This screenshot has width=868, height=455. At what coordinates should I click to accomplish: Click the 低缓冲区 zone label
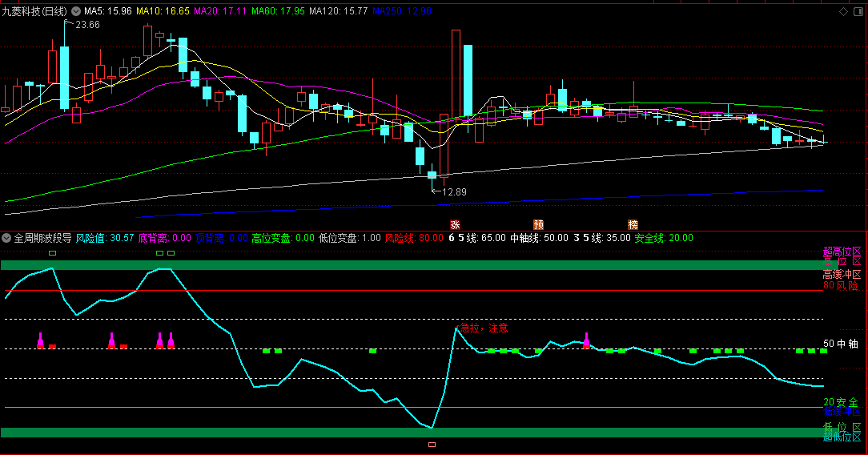click(x=842, y=411)
